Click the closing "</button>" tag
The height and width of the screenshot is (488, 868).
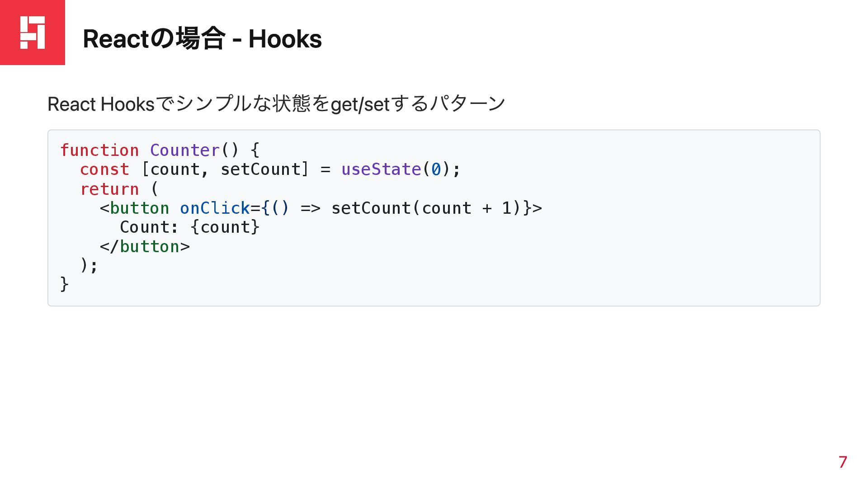click(x=145, y=247)
